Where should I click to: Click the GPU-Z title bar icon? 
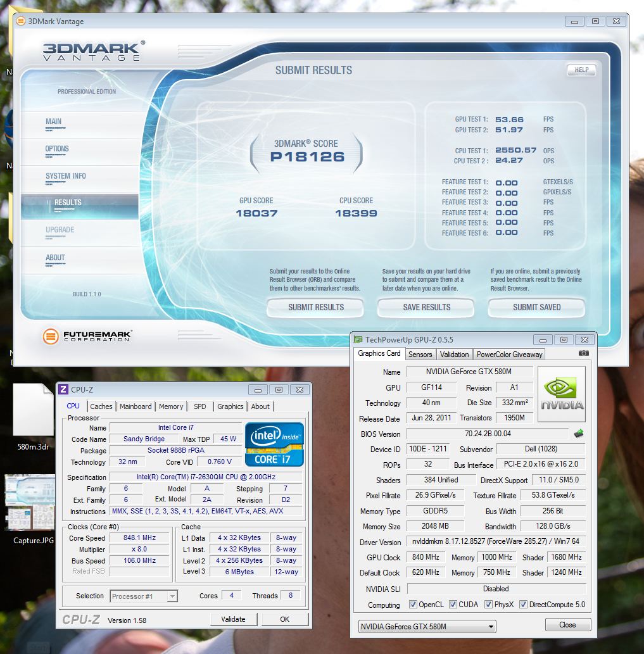[358, 339]
